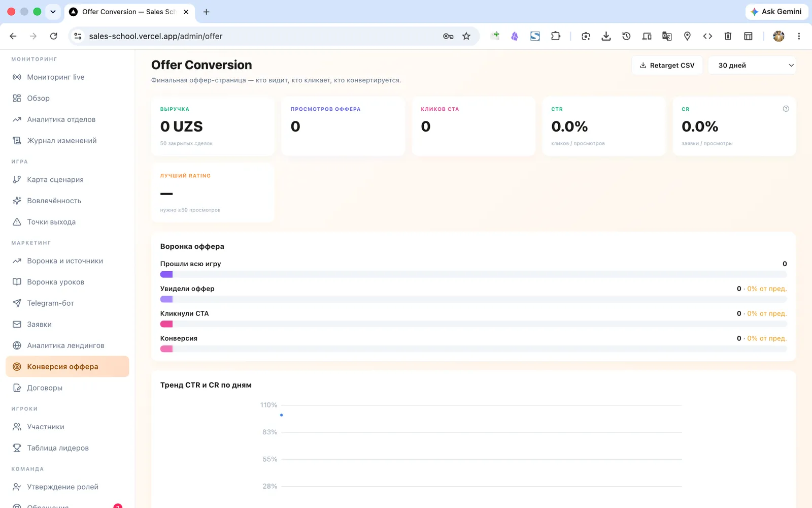
Task: Open the profile avatar menu
Action: pos(779,36)
